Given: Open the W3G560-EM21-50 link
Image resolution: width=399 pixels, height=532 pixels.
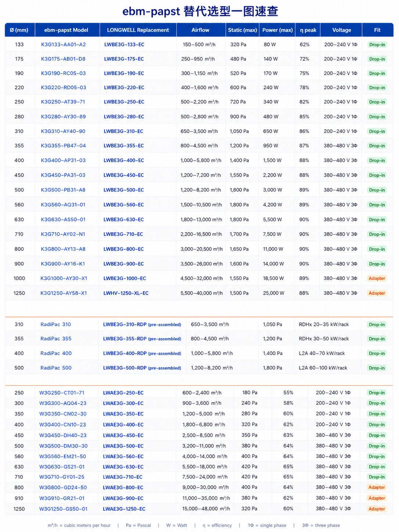Looking at the screenshot, I should point(63,457).
